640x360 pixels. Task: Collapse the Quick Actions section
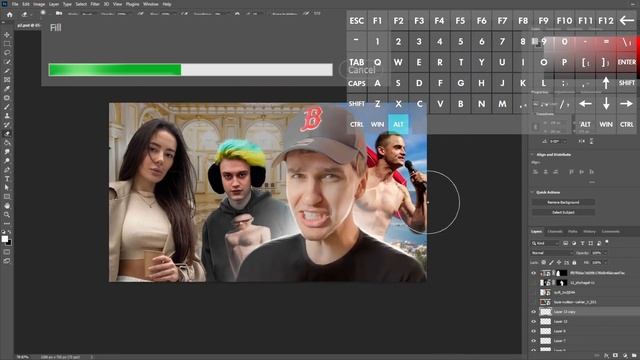tap(532, 192)
